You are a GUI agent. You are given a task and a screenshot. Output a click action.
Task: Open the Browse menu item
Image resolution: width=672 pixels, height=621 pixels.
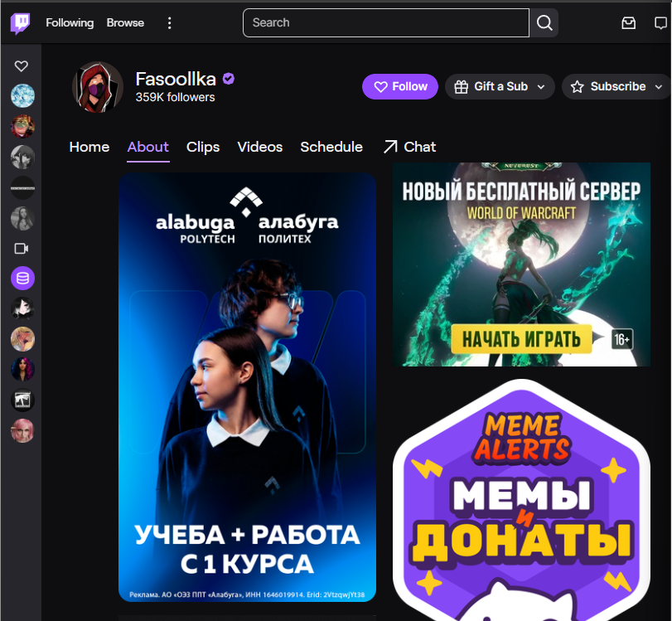(x=124, y=22)
